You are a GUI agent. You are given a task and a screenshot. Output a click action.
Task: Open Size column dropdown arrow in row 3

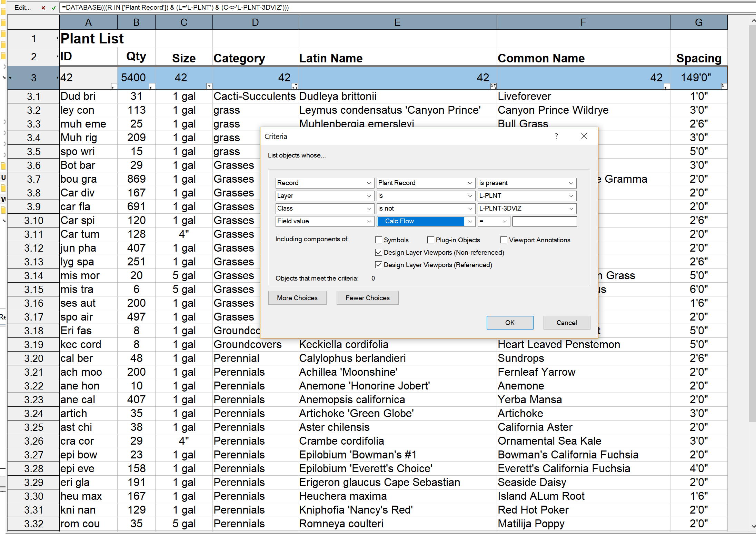209,86
